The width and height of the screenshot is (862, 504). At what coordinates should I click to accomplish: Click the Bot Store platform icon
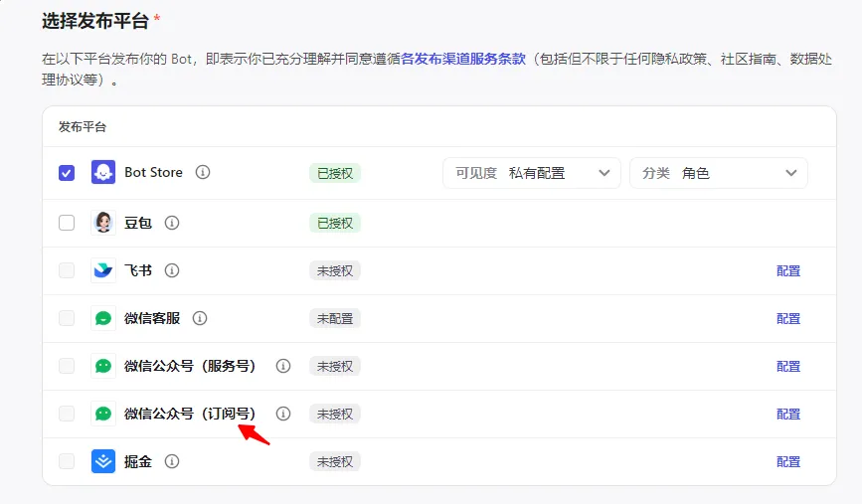103,172
